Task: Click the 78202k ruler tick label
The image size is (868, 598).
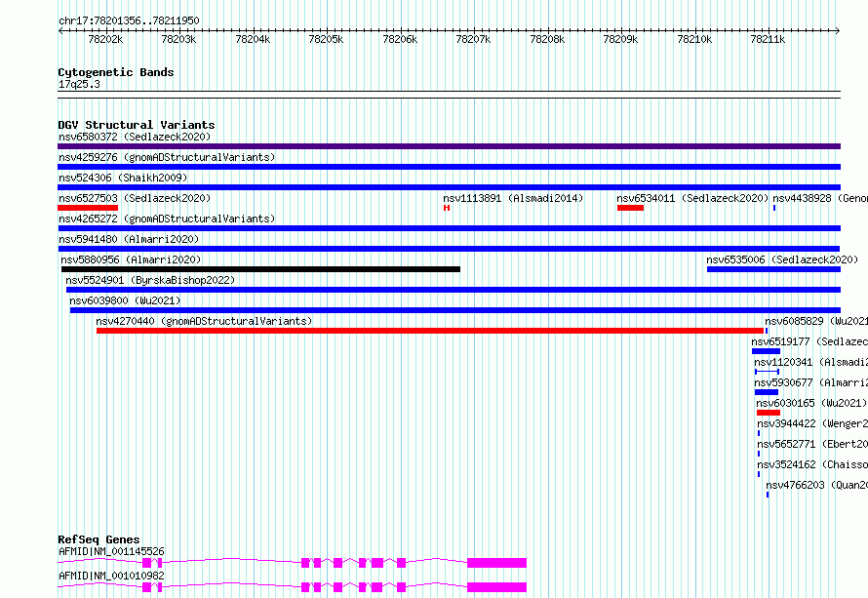Action: tap(105, 39)
